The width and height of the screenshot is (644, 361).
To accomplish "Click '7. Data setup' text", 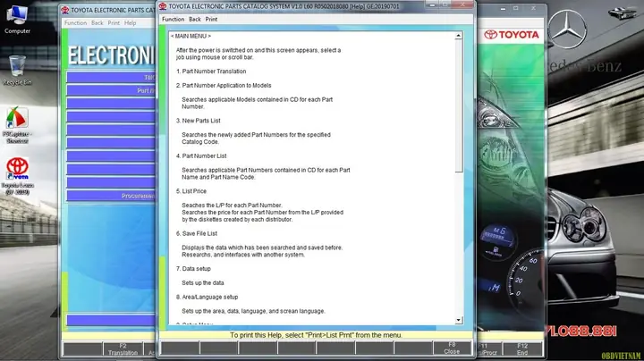I will coord(193,269).
